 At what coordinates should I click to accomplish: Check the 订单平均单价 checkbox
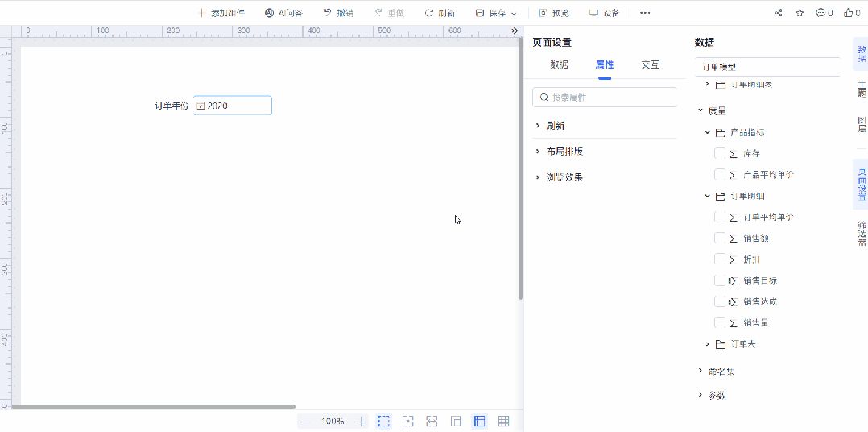click(720, 217)
